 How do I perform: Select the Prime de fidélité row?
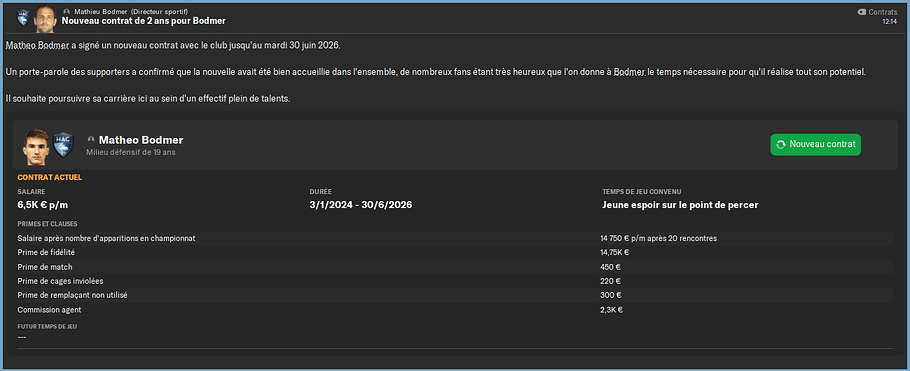coord(455,253)
